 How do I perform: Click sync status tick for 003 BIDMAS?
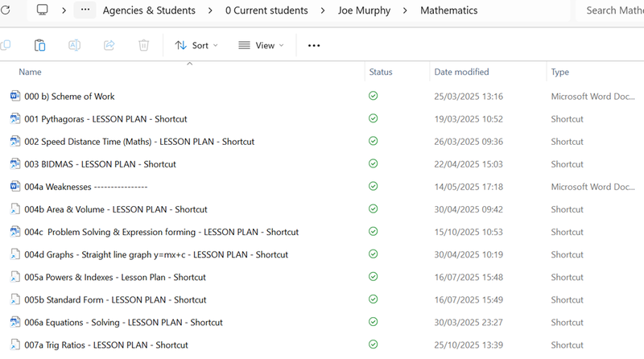pos(373,164)
